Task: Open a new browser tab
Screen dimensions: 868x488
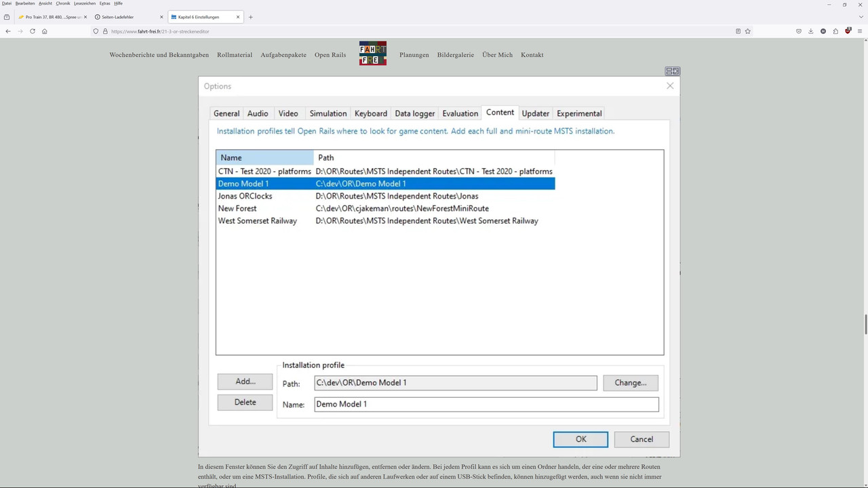Action: tap(250, 17)
